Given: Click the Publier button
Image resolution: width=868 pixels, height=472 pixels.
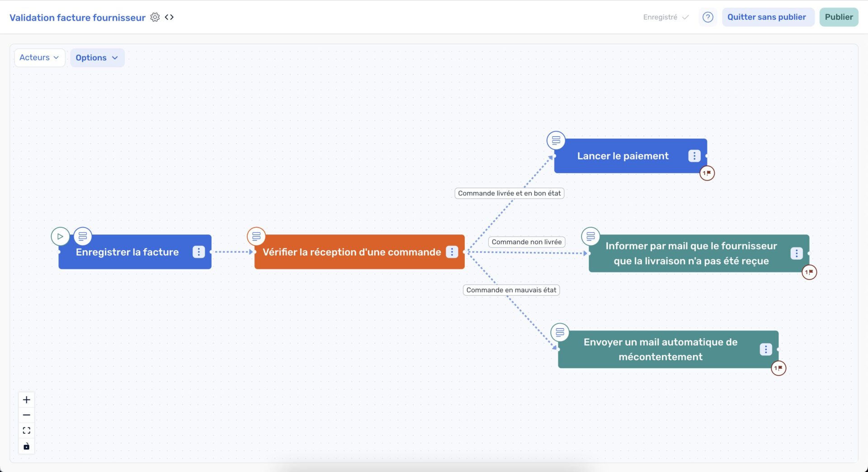Looking at the screenshot, I should (839, 17).
